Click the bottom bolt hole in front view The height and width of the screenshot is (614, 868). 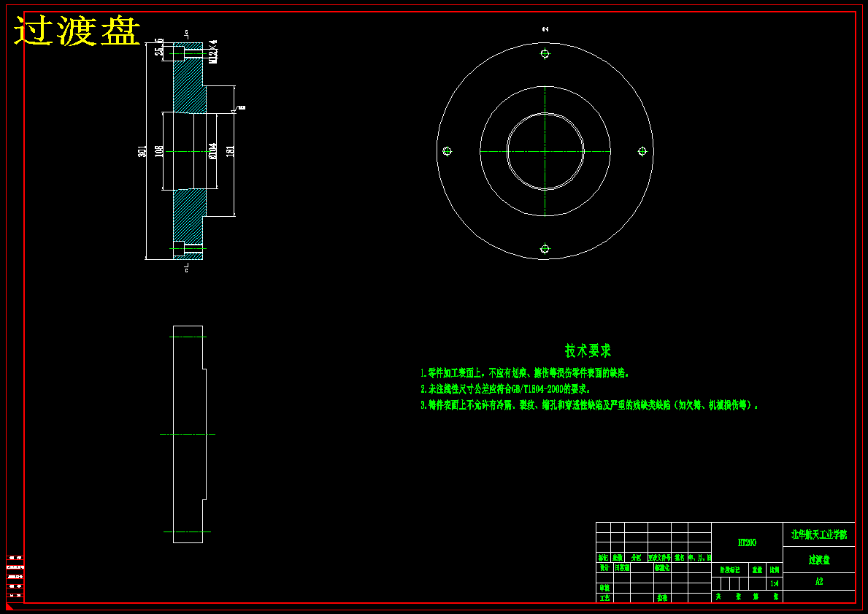pyautogui.click(x=545, y=248)
